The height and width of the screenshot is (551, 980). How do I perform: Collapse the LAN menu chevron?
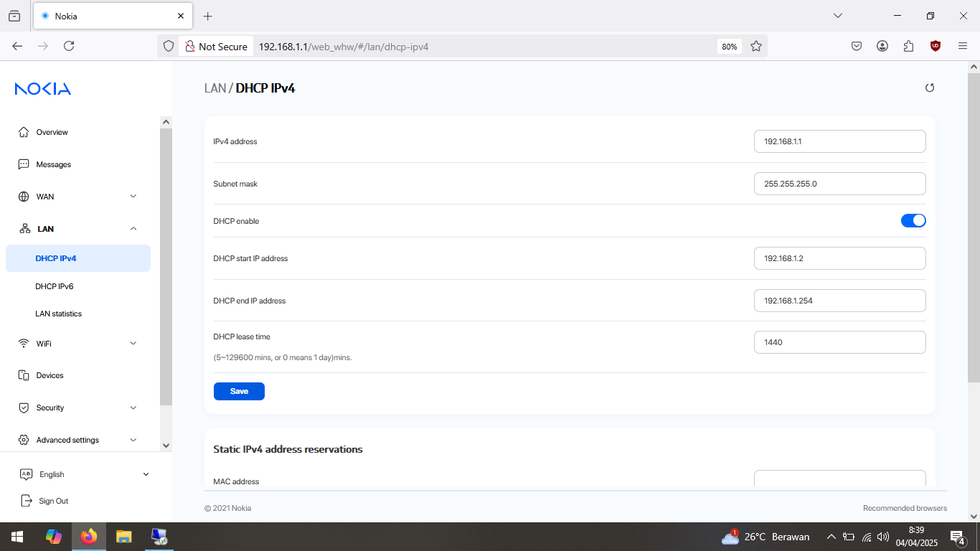[133, 229]
